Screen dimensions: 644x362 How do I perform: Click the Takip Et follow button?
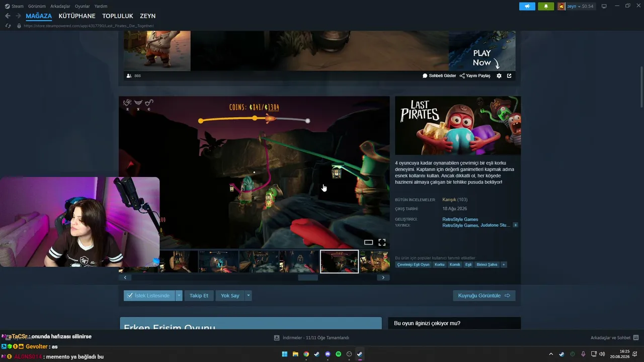[x=199, y=296]
